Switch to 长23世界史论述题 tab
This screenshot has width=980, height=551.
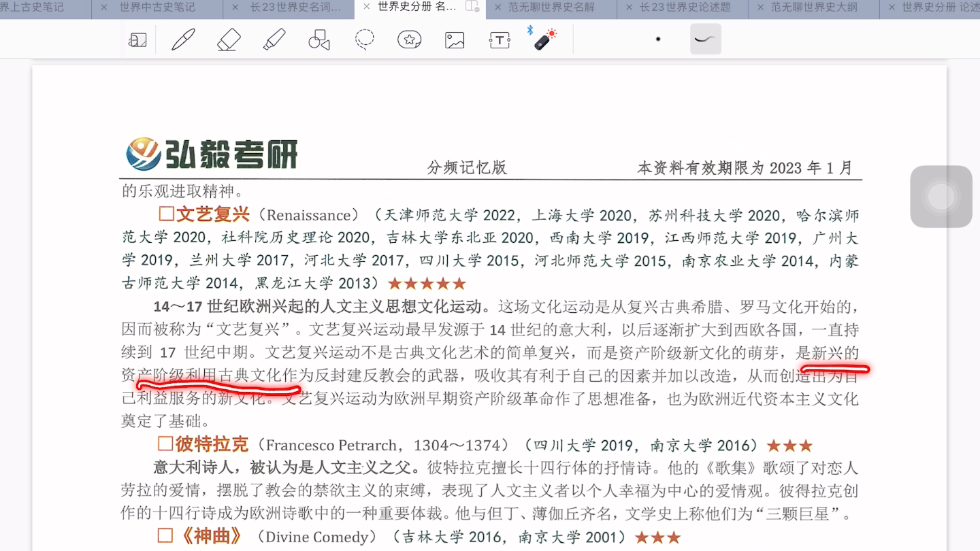[685, 7]
